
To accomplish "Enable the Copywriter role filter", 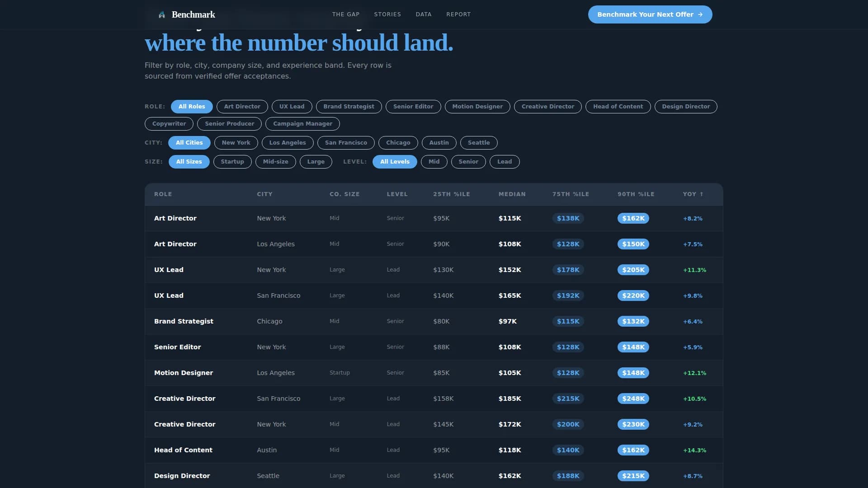I will point(169,123).
